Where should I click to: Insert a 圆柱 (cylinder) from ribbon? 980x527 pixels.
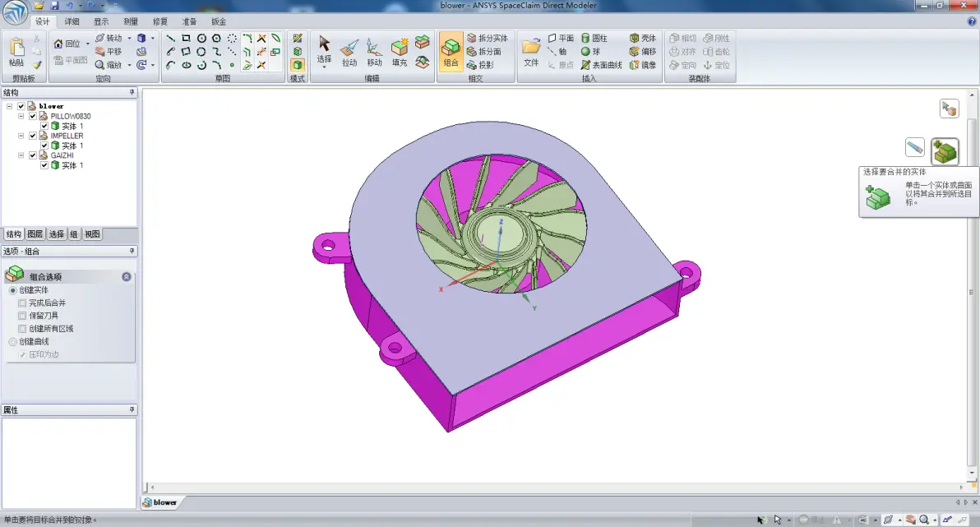pyautogui.click(x=594, y=38)
